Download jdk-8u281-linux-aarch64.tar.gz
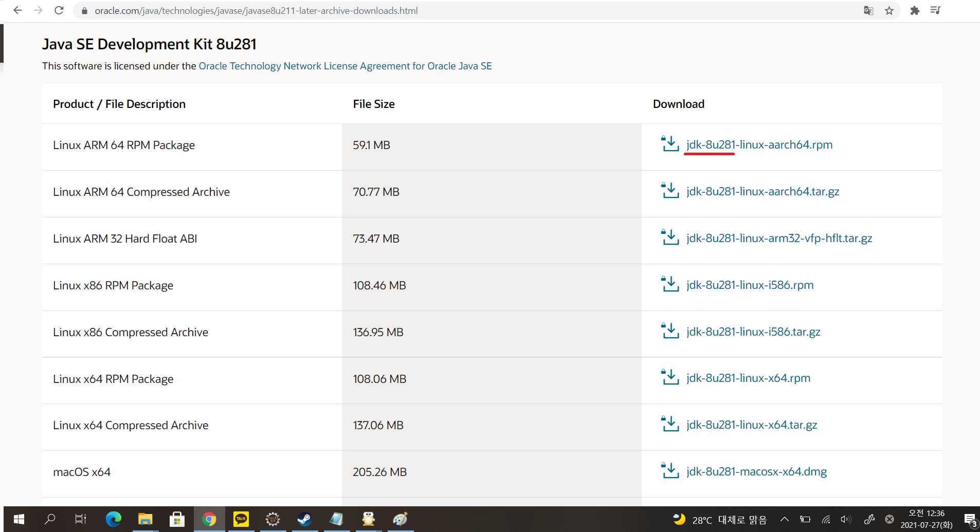Viewport: 980px width, 532px height. coord(763,192)
